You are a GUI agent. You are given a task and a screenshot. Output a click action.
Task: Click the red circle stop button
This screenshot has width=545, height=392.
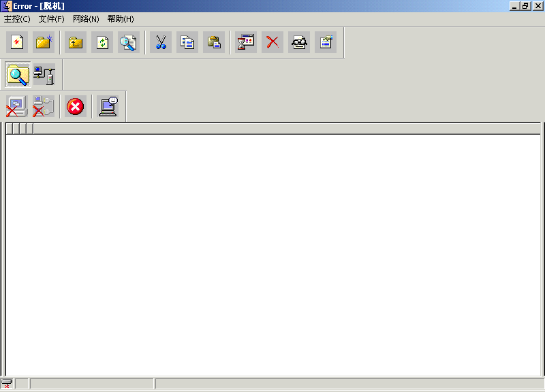pos(76,106)
